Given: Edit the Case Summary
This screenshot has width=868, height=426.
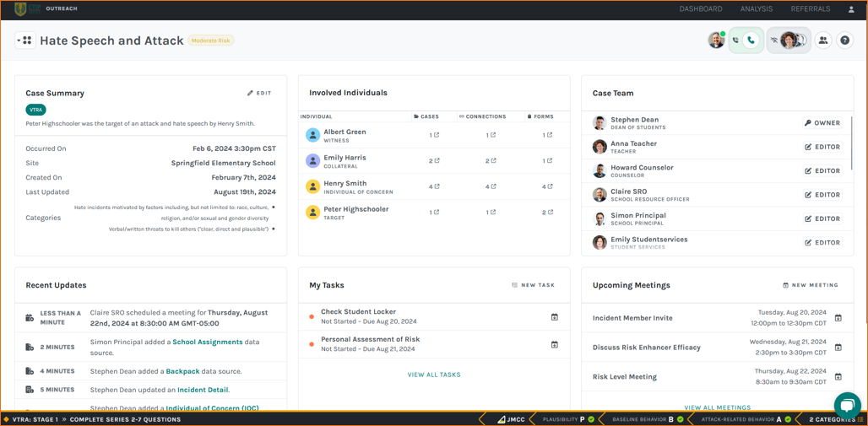Looking at the screenshot, I should pos(259,94).
